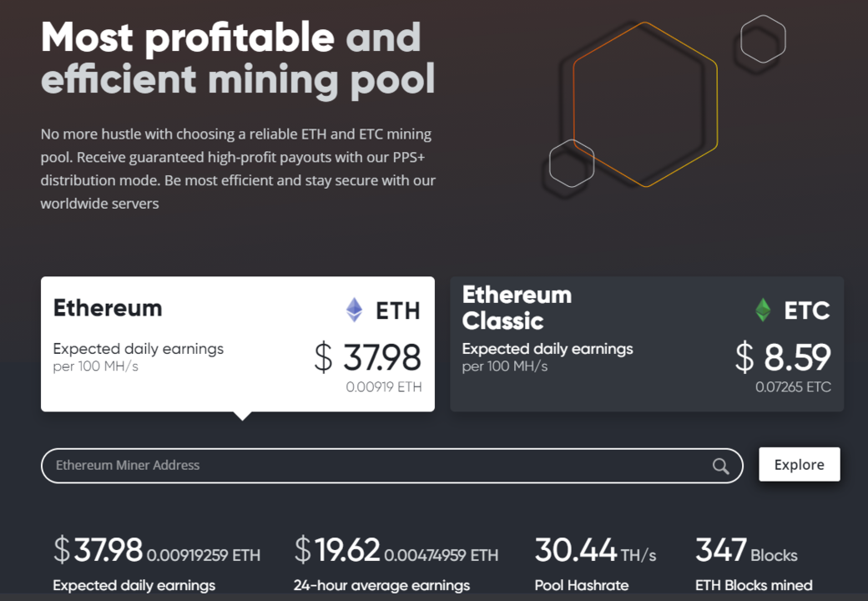This screenshot has width=868, height=601.
Task: Select the Ethereum card title
Action: point(108,308)
